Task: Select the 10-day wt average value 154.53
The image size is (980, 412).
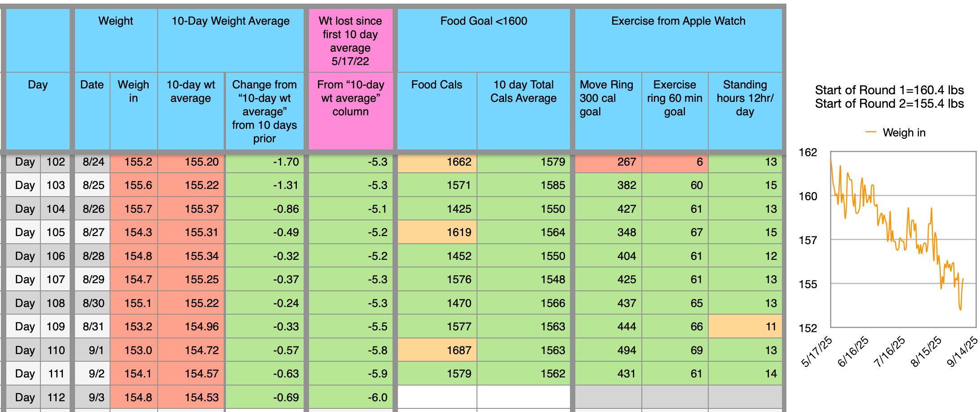Action: 191,397
